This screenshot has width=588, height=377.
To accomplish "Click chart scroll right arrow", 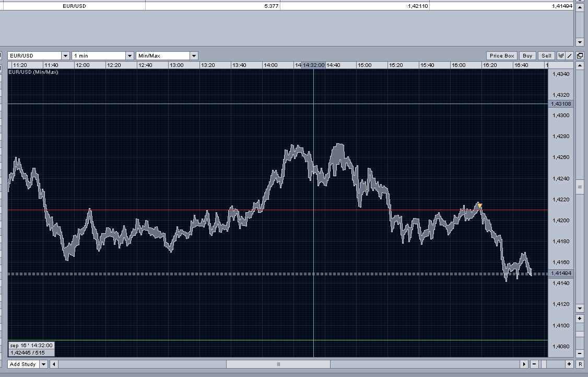I will (524, 364).
